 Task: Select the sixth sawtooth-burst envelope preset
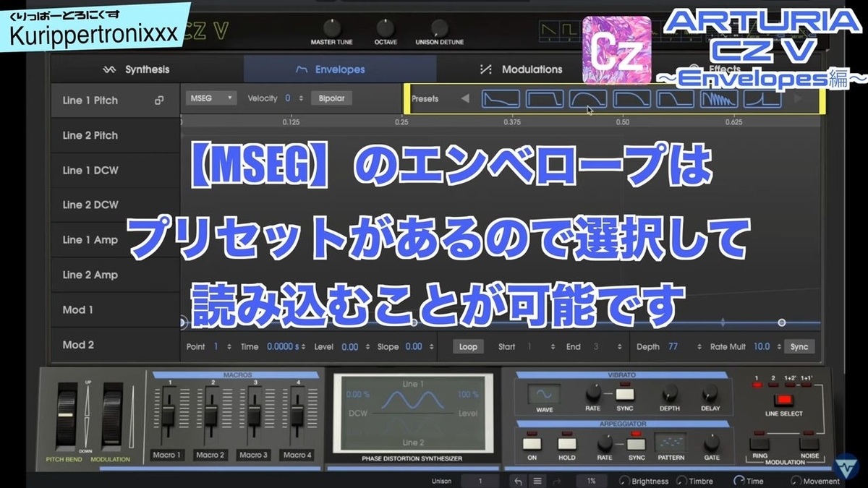click(x=719, y=98)
